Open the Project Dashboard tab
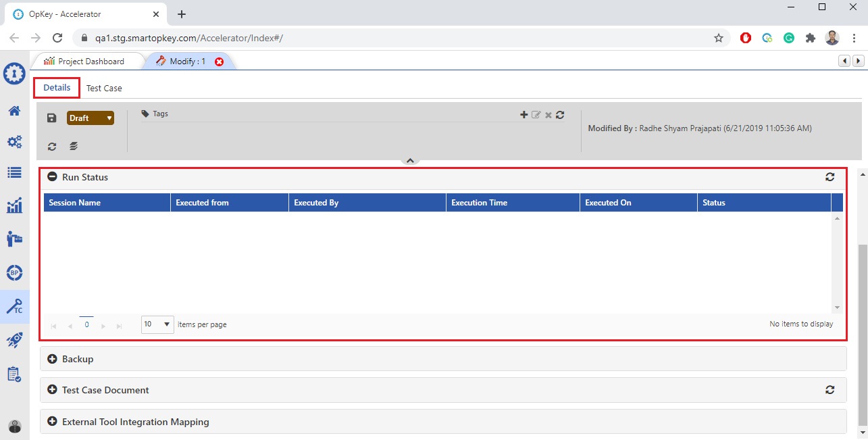 point(91,62)
